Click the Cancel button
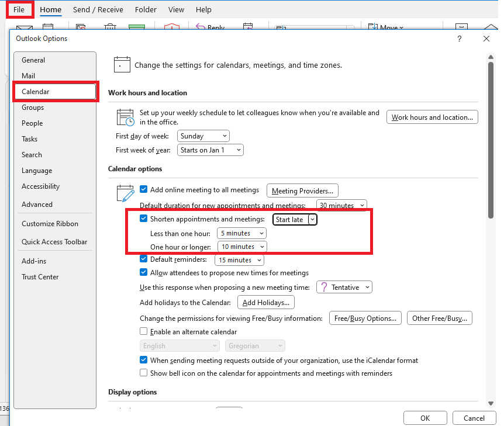The width and height of the screenshot is (504, 426). click(474, 418)
